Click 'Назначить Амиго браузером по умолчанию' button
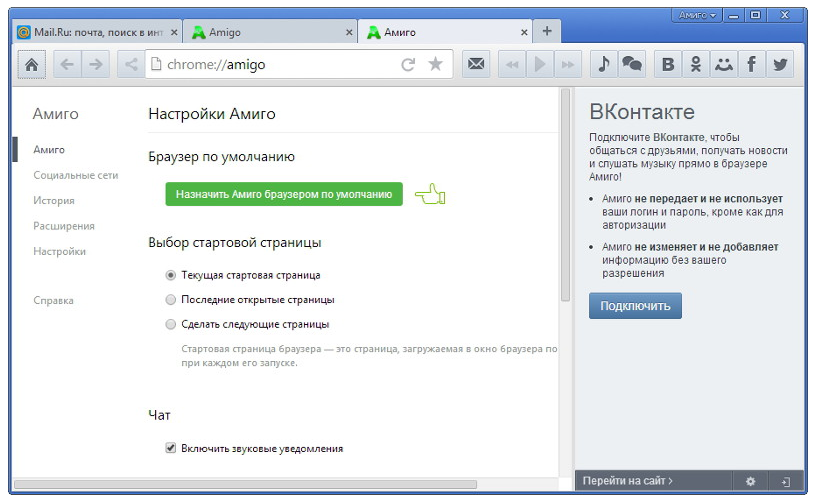 284,194
